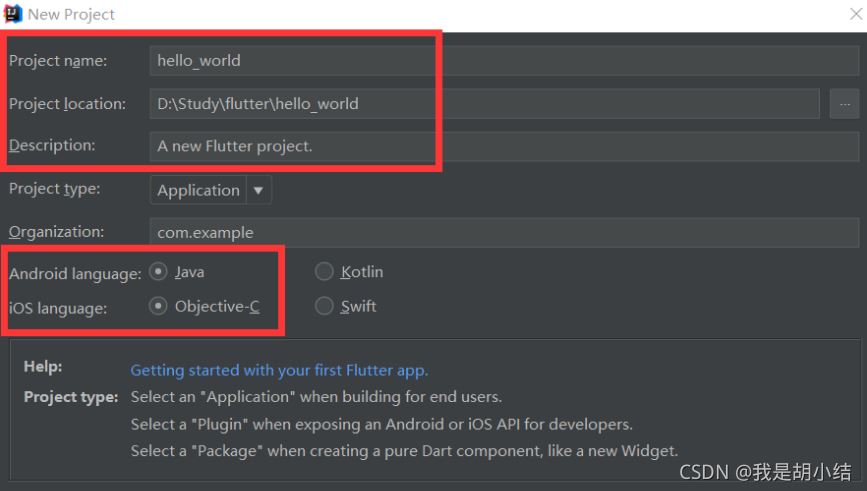Click the Description field with Flutter text
The image size is (867, 491).
pos(504,147)
